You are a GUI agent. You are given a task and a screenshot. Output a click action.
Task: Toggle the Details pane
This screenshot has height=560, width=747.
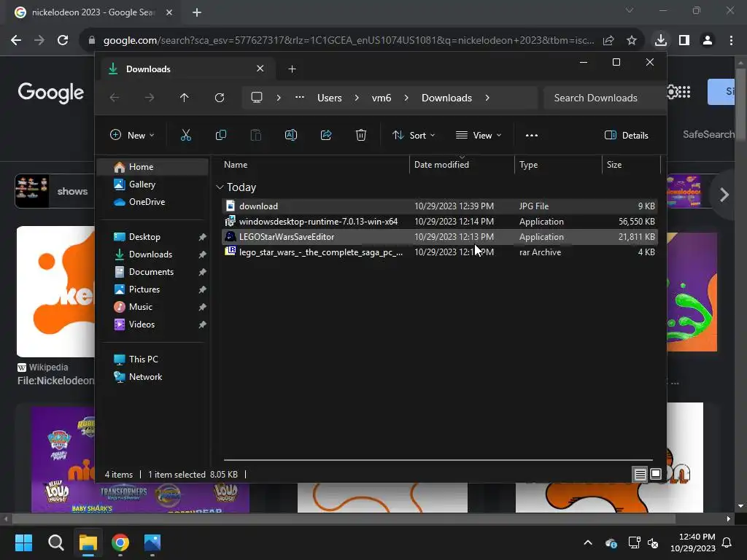point(627,135)
